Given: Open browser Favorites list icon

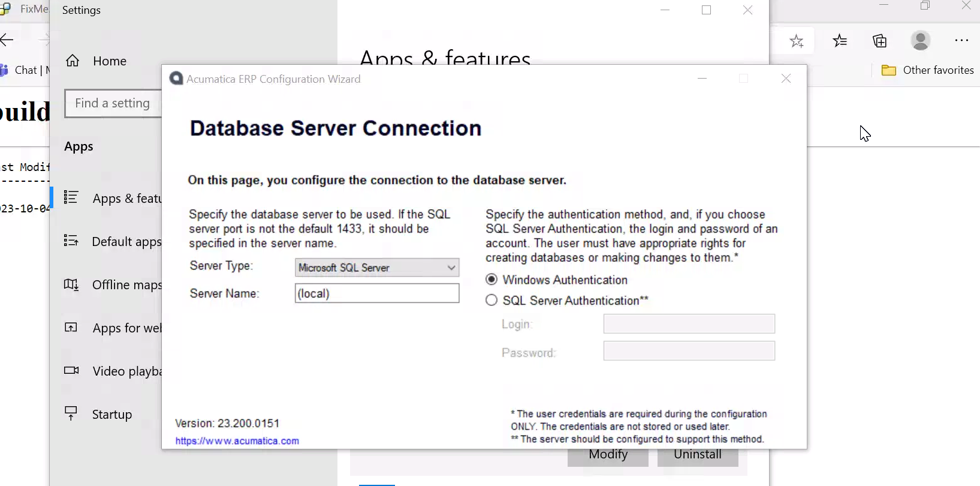Looking at the screenshot, I should pos(840,41).
